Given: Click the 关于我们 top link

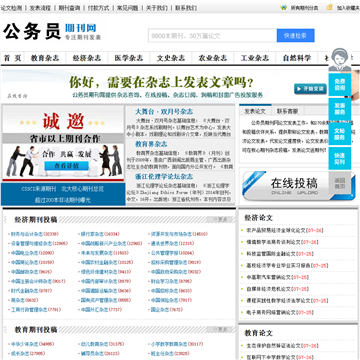Looking at the screenshot, I should (157, 8).
